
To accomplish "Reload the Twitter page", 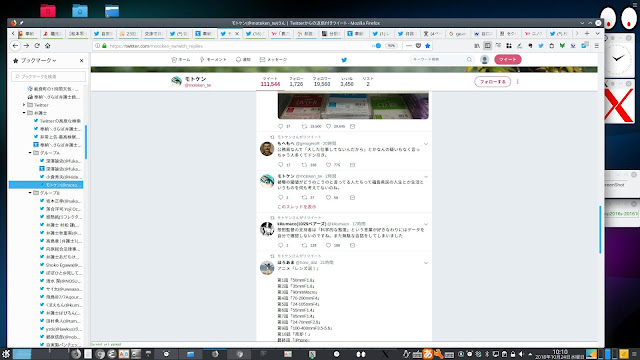I will (x=37, y=46).
